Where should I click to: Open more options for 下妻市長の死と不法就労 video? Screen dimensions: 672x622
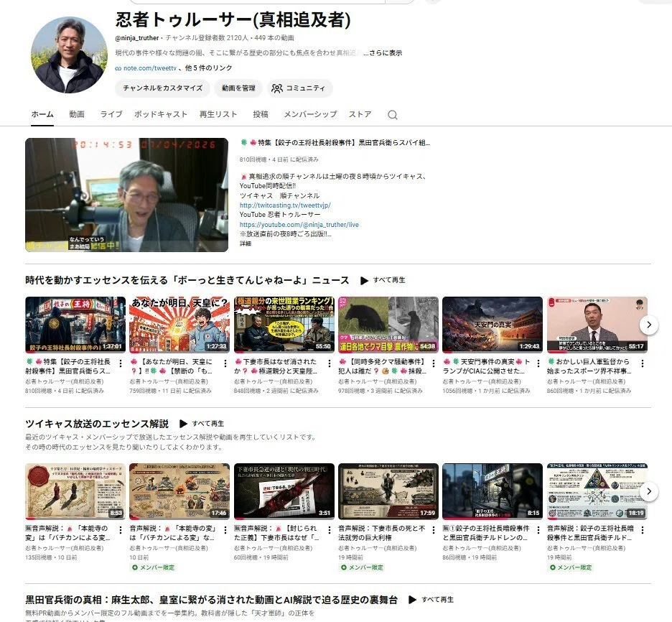434,530
